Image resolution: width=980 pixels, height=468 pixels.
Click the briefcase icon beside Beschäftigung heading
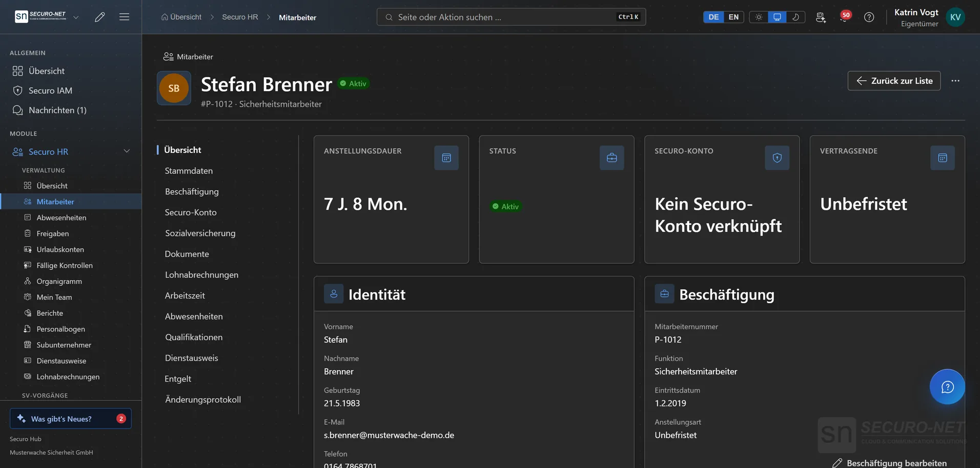[664, 294]
